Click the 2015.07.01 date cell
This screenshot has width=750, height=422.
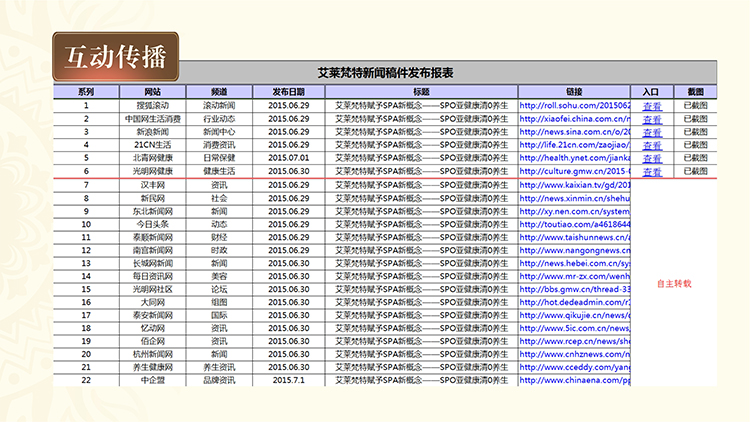[290, 157]
